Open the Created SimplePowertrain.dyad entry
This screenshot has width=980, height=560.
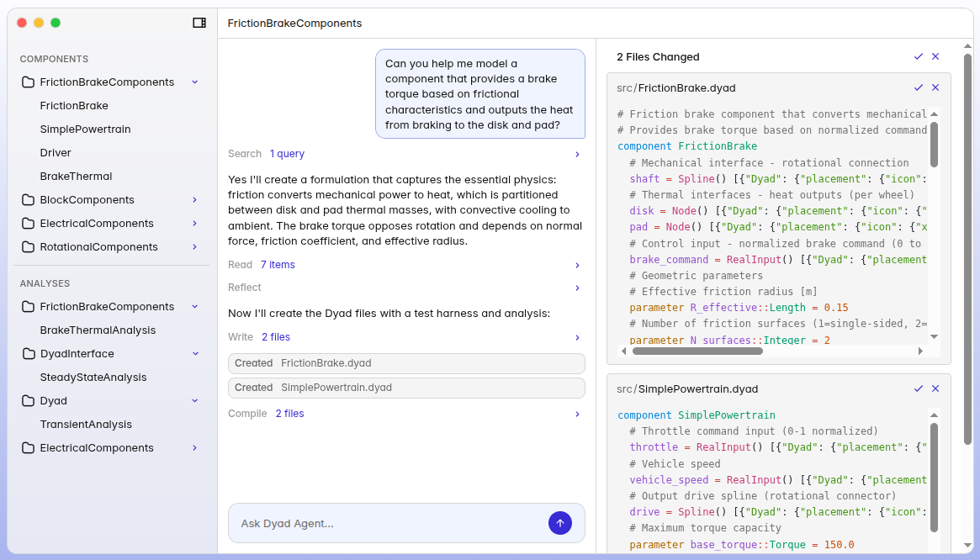click(x=407, y=388)
